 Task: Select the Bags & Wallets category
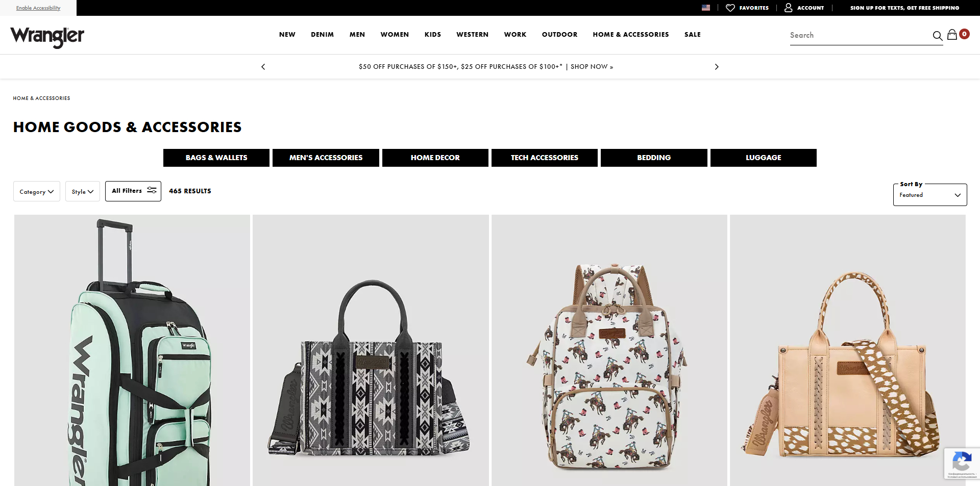[216, 158]
